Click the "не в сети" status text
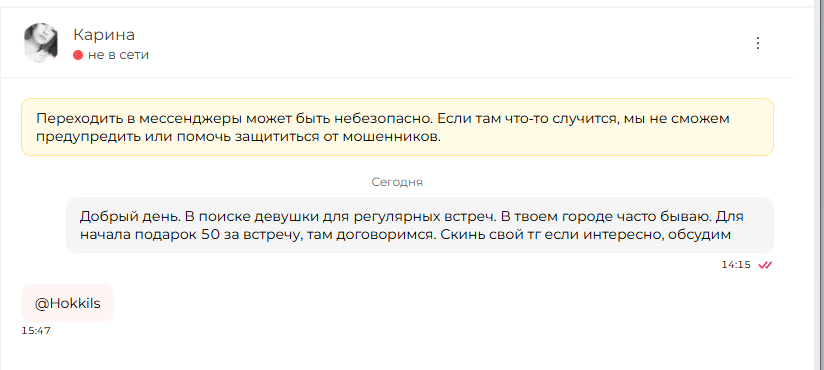This screenshot has width=824, height=370. 118,55
